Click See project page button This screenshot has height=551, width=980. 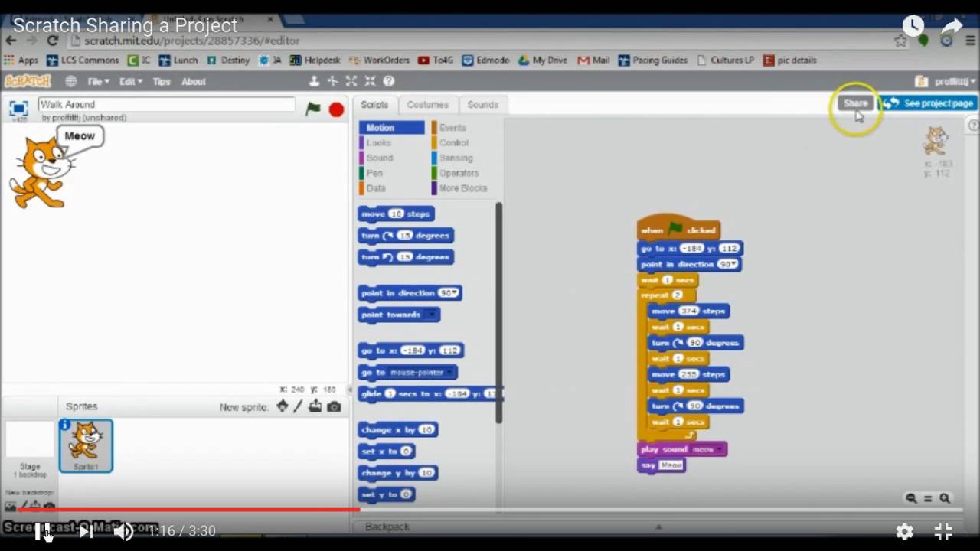click(929, 103)
